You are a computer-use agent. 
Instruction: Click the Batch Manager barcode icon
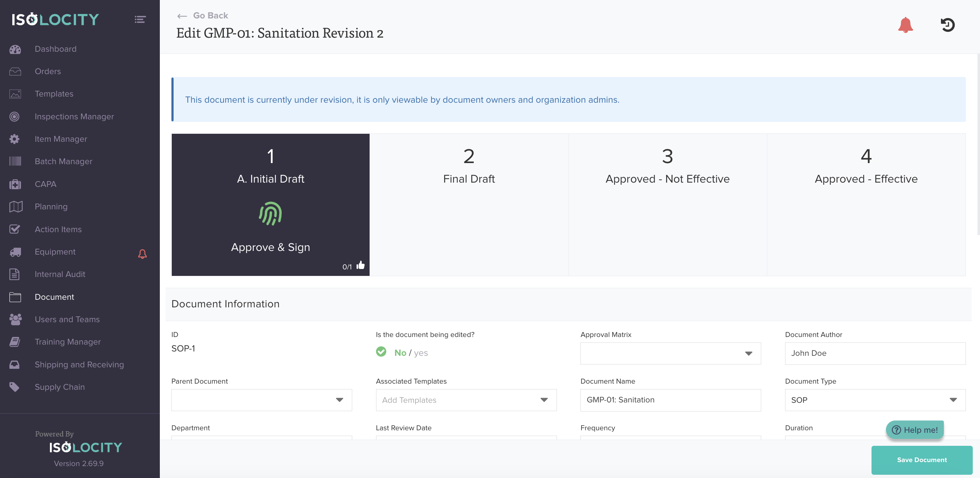pyautogui.click(x=15, y=161)
